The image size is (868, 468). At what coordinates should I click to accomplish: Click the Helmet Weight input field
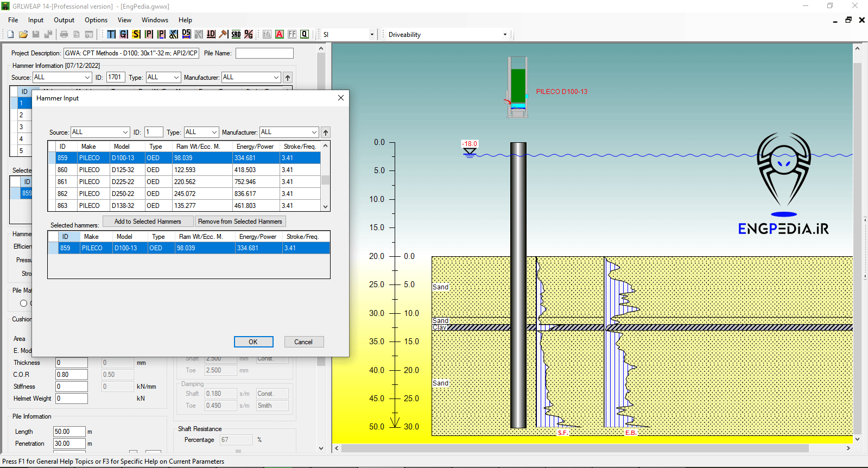(72, 399)
